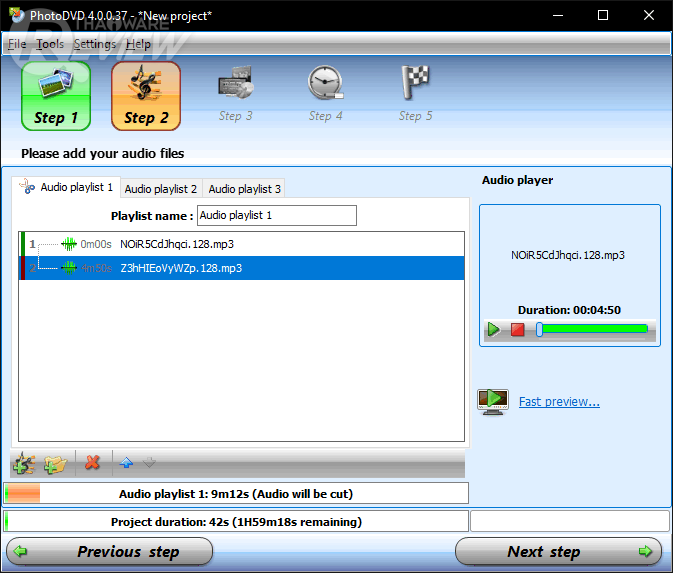
Task: Go to Step 1 photos icon
Action: tap(56, 95)
